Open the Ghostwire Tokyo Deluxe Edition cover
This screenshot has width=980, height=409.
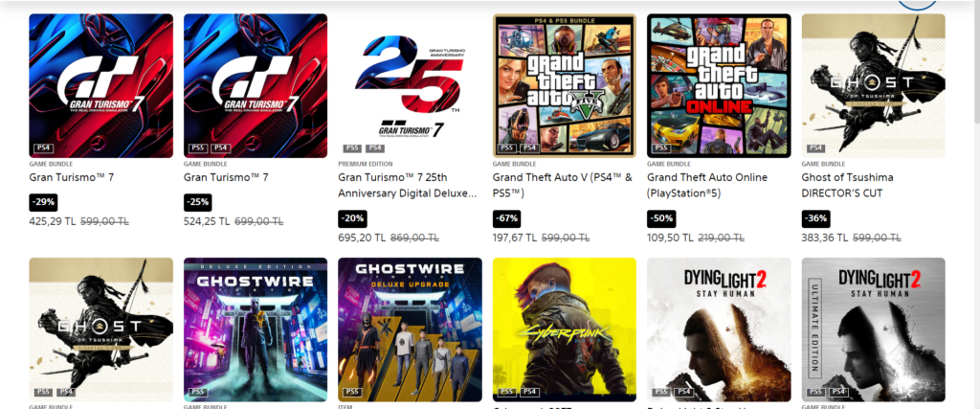[256, 329]
